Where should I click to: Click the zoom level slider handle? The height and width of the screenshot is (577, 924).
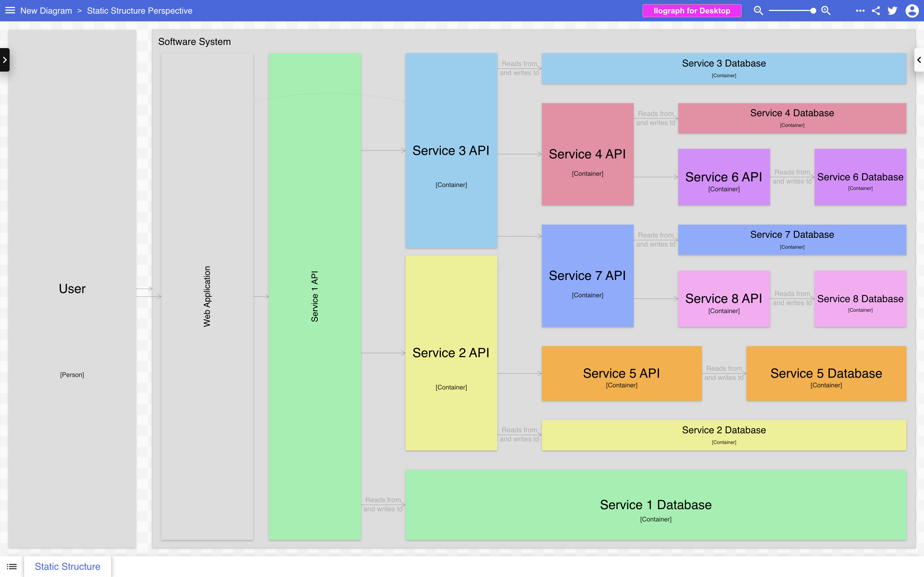813,11
